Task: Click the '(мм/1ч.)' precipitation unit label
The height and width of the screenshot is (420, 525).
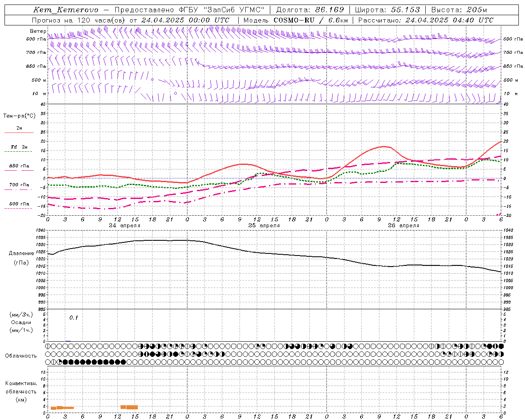Action: 21,330
